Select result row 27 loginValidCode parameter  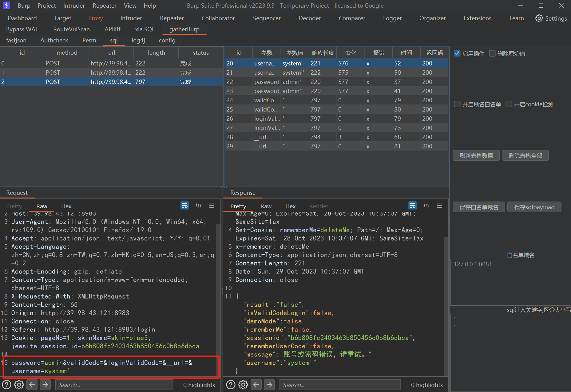coord(336,128)
